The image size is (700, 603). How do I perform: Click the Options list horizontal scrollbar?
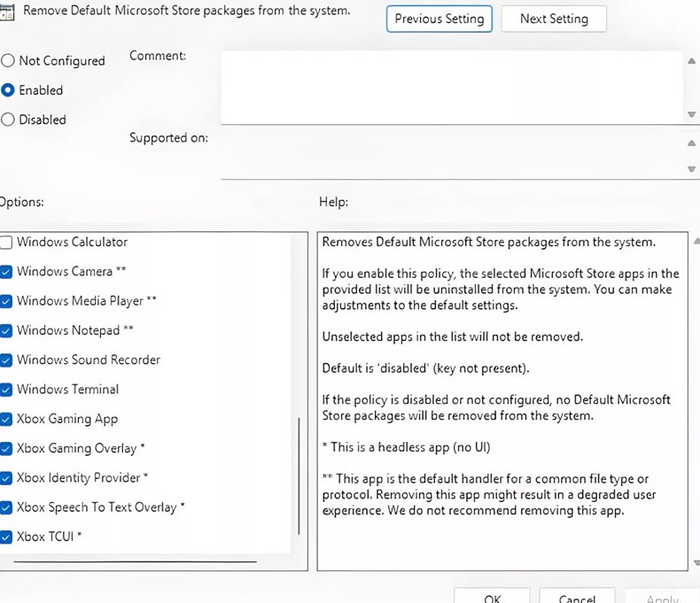point(135,561)
